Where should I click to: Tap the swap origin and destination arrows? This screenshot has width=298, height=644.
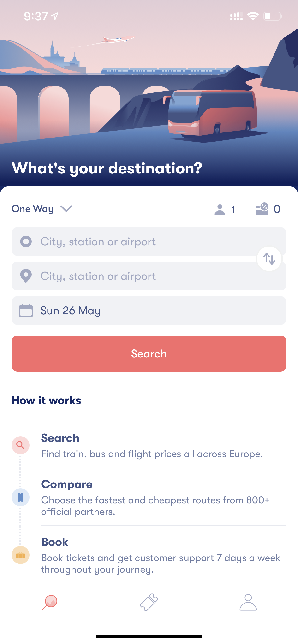click(x=269, y=259)
